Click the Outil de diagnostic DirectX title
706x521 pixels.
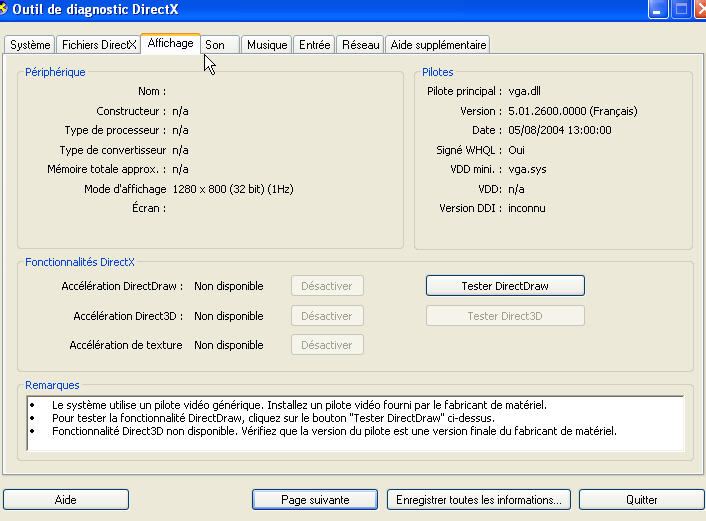(95, 9)
